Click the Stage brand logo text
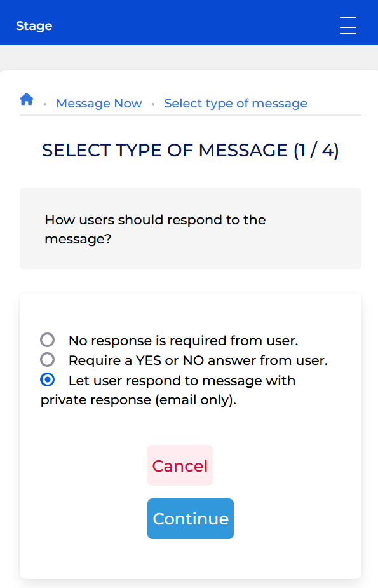The width and height of the screenshot is (378, 588). click(x=34, y=25)
